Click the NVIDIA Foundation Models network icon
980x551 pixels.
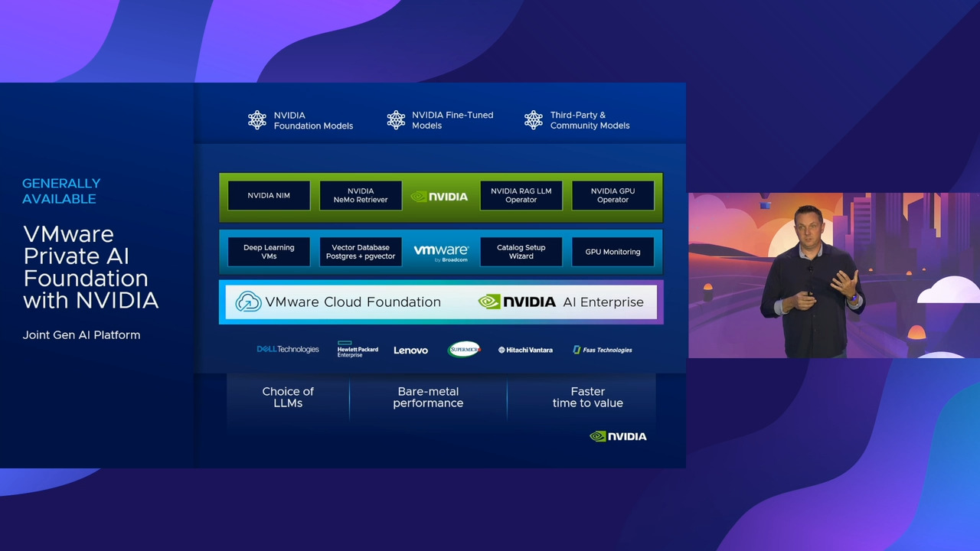[x=257, y=120]
